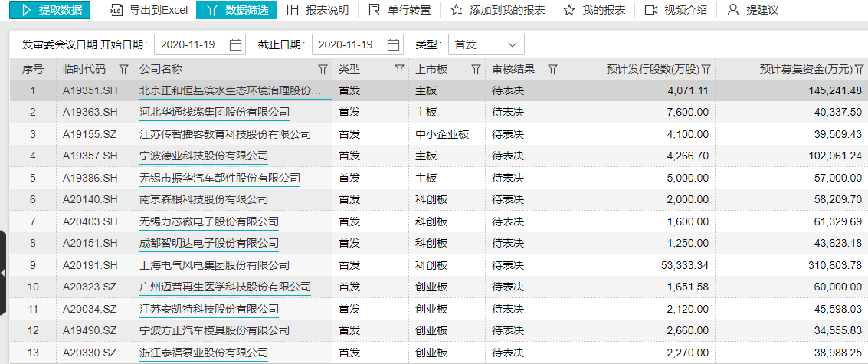Open 我的报表 from the toolbar
This screenshot has height=364, width=868.
click(594, 10)
